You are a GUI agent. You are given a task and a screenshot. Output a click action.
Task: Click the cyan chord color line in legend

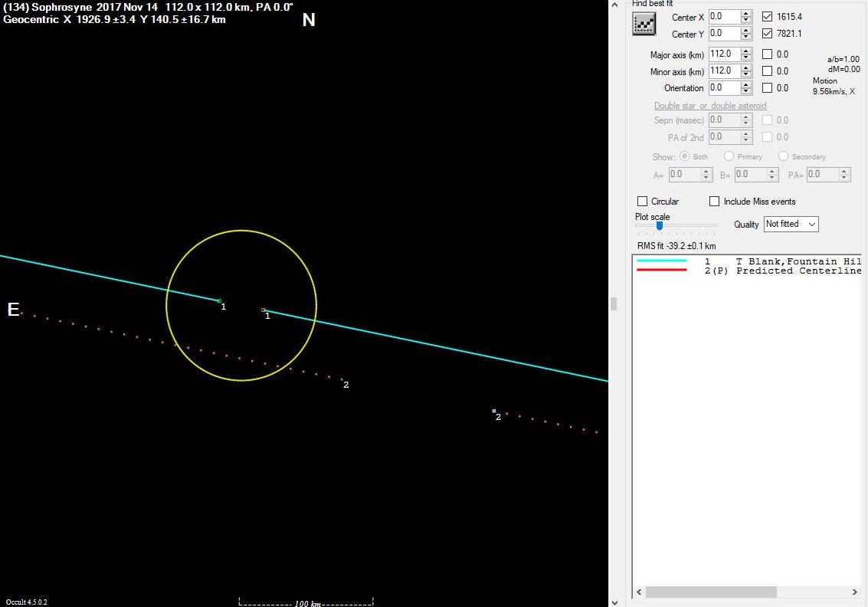click(x=661, y=261)
